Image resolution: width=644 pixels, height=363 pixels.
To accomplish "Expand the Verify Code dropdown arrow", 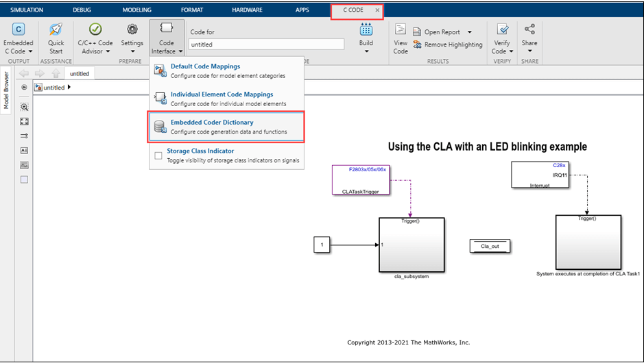I will click(x=511, y=51).
